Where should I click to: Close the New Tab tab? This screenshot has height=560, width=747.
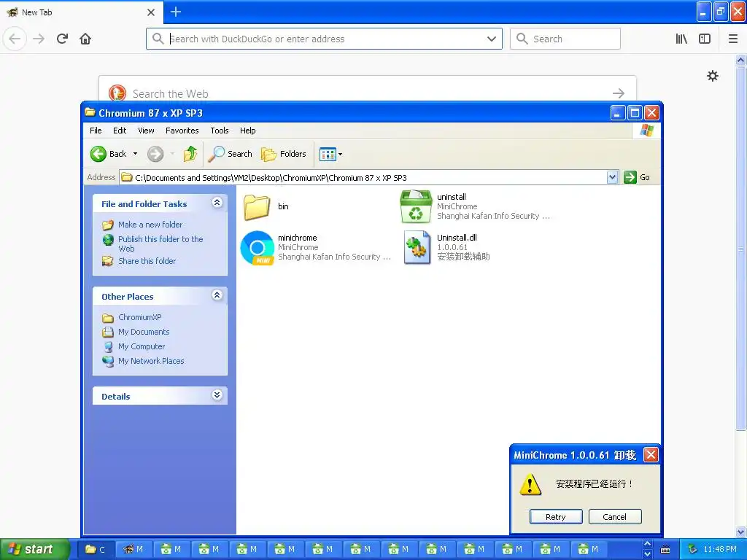point(151,12)
